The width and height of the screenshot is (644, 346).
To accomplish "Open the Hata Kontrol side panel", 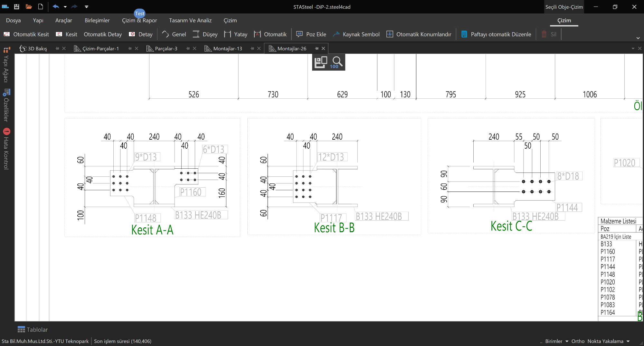I will 6,149.
